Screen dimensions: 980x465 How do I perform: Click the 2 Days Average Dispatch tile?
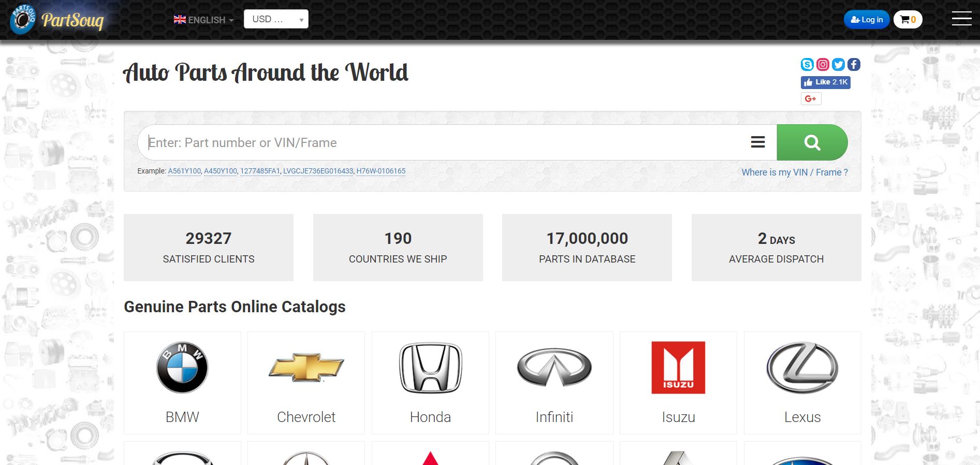(777, 248)
